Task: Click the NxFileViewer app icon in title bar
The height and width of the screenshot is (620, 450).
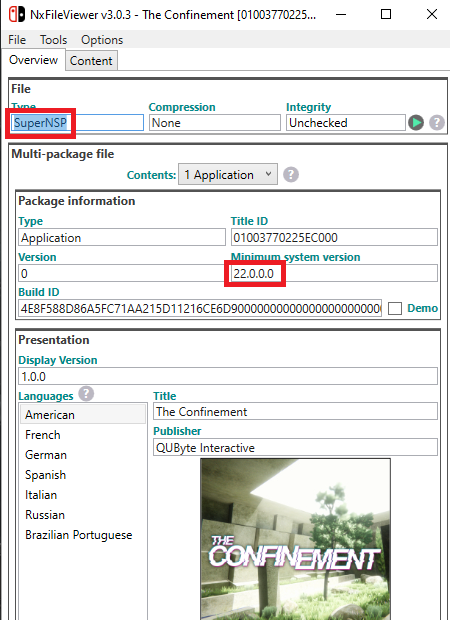Action: [16, 14]
